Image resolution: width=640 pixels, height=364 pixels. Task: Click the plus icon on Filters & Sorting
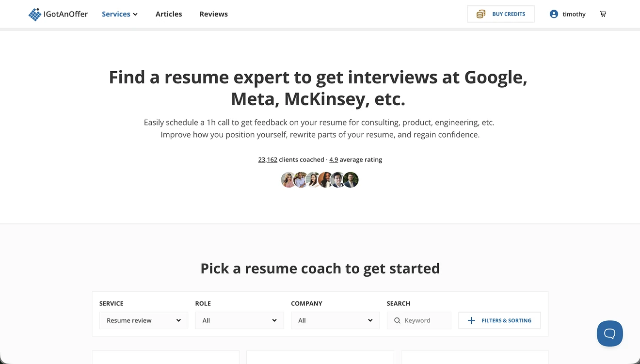click(x=471, y=320)
